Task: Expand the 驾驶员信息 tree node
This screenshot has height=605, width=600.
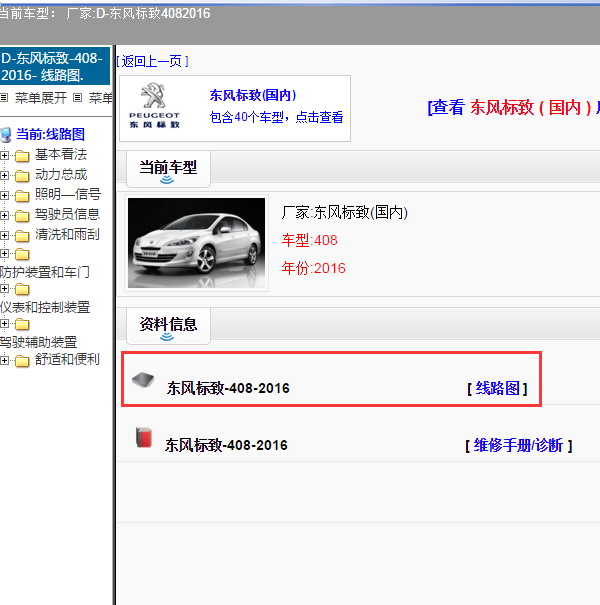Action: (x=4, y=215)
